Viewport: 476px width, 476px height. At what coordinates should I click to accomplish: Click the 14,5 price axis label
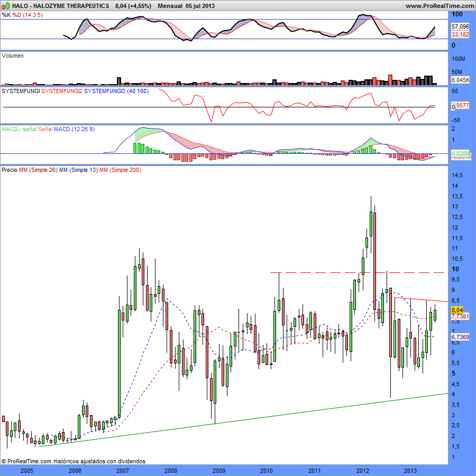coord(457,176)
